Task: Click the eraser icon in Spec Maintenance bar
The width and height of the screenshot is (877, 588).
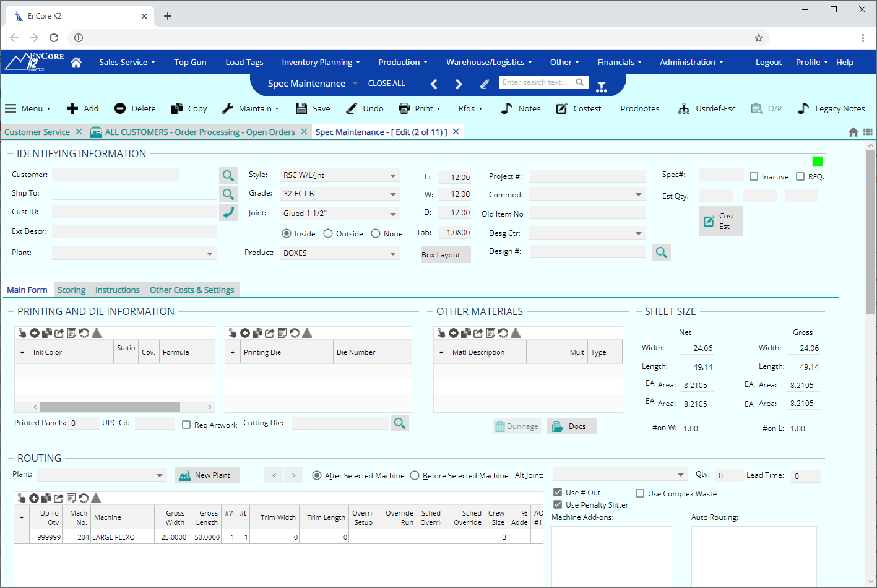Action: pos(485,84)
